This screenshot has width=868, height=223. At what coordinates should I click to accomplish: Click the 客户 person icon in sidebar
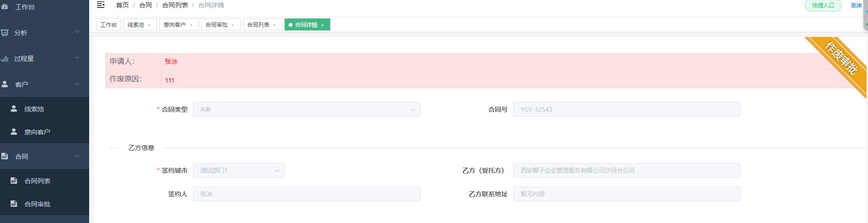coord(5,84)
